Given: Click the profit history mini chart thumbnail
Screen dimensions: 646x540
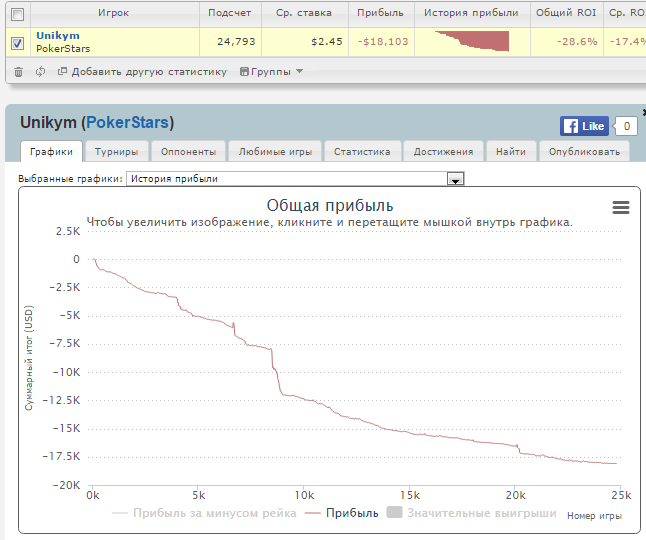Looking at the screenshot, I should click(x=472, y=41).
